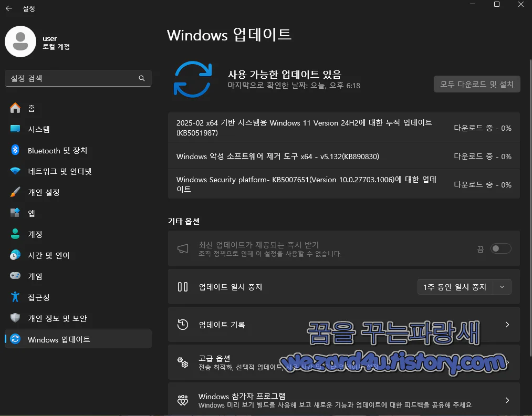Click the KB5051987 cumulative update entry
532x416 pixels.
[343, 128]
